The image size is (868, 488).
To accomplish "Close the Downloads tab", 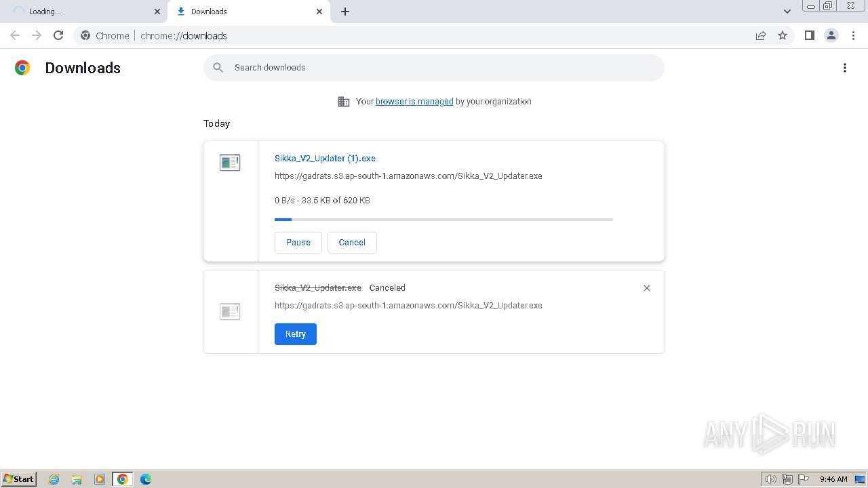I will (319, 12).
